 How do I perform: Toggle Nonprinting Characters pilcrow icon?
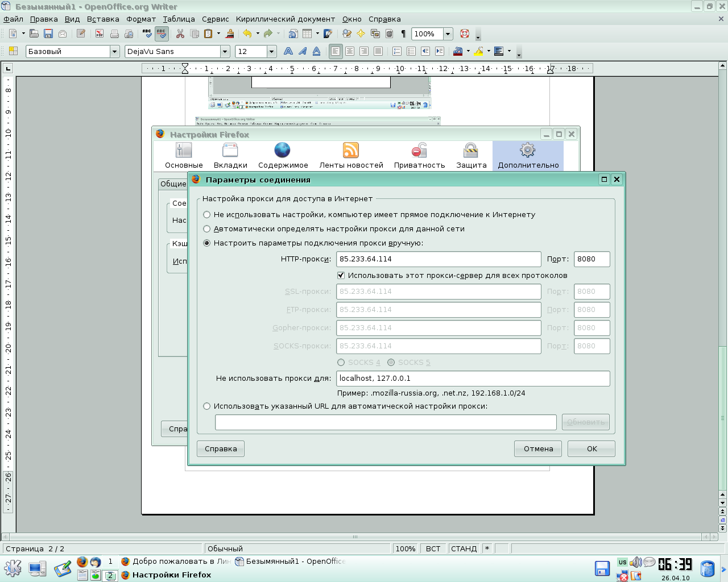coord(403,34)
